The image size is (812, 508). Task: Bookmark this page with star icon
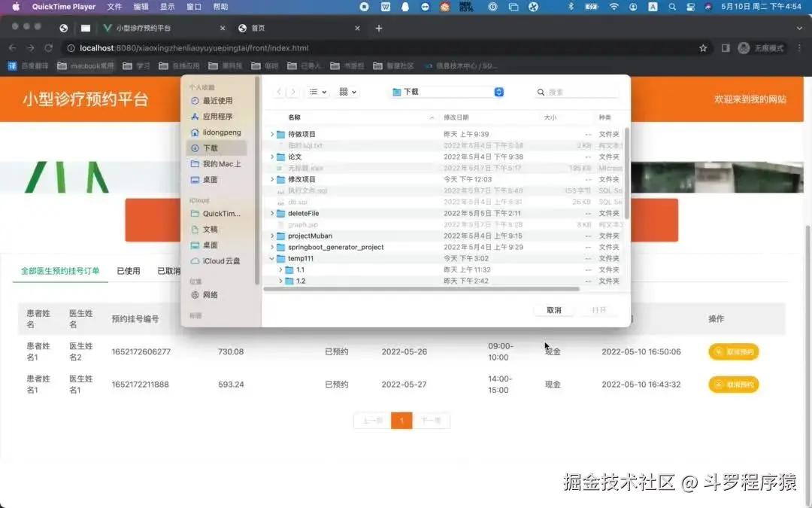point(703,47)
